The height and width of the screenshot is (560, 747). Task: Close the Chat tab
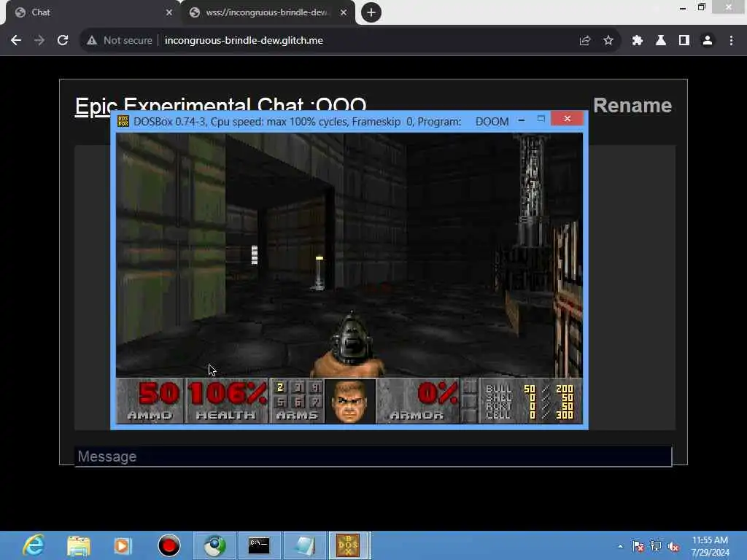169,12
